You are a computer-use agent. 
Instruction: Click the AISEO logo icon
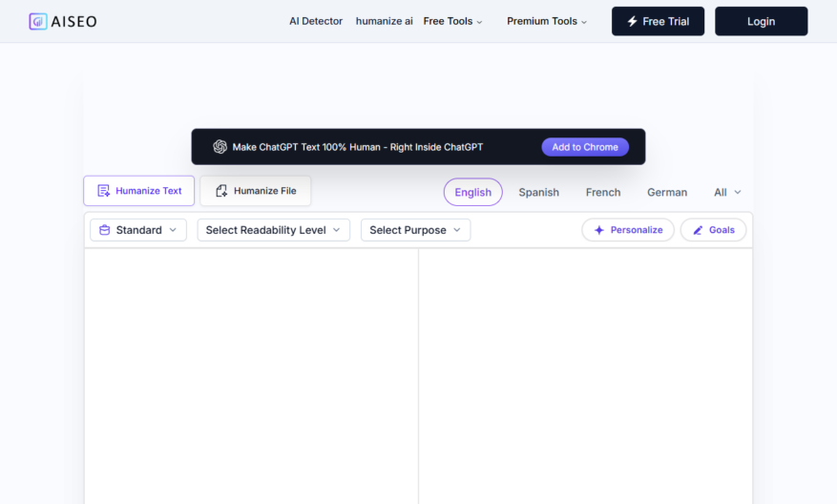[x=38, y=21]
